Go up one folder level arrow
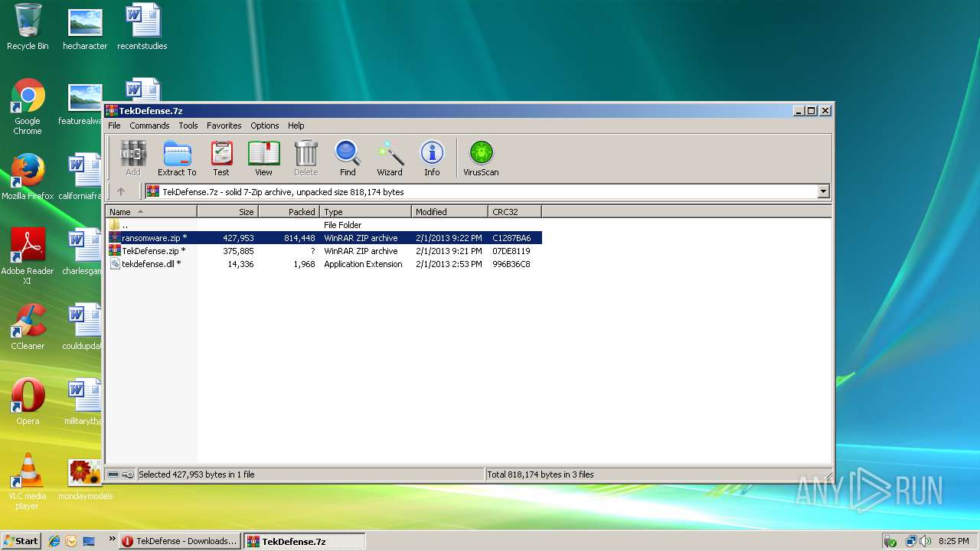 (121, 192)
